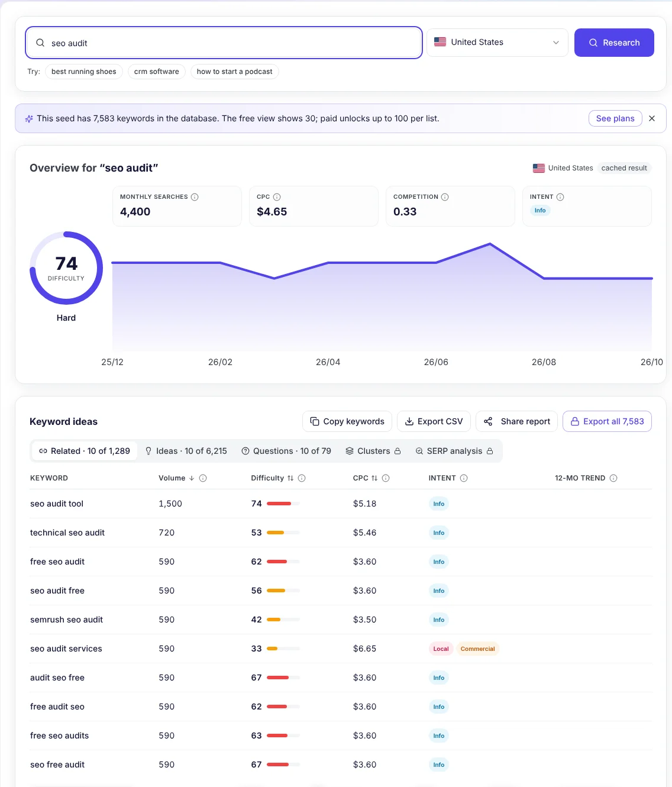
Task: Click the Info badge for 'technical seo audit'
Action: (x=439, y=533)
